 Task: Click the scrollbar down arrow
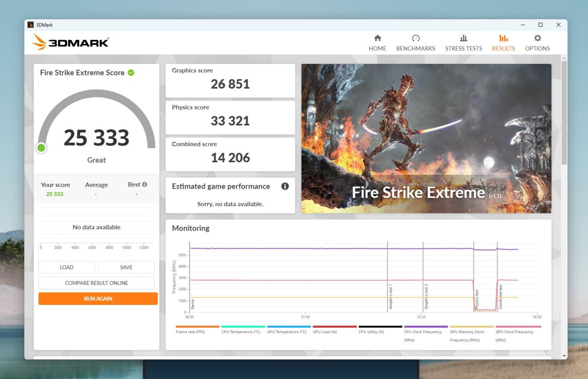click(564, 356)
